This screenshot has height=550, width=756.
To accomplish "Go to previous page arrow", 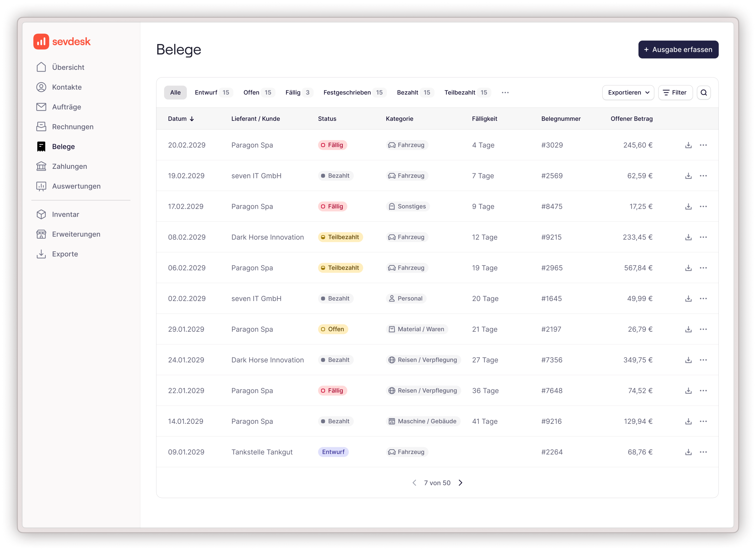I will pos(414,483).
